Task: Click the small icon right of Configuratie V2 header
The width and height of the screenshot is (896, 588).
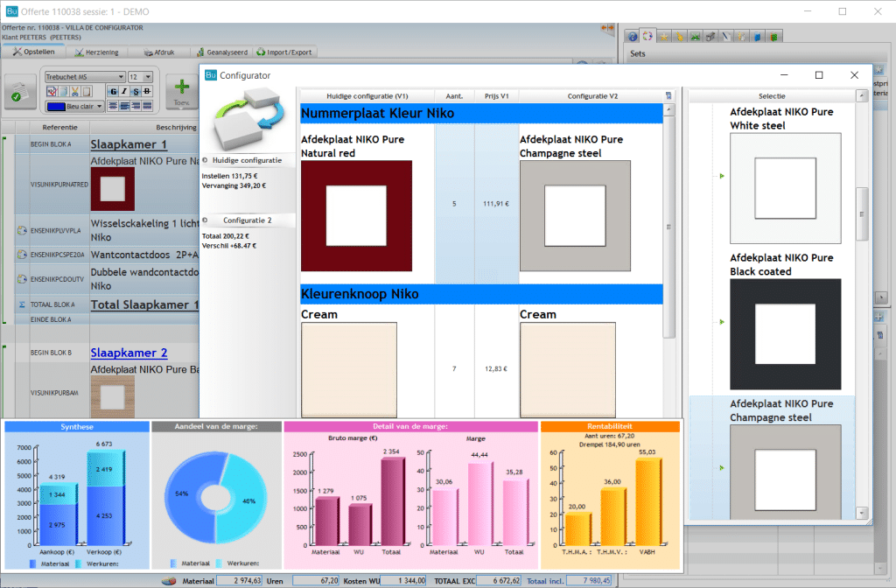Action: point(669,96)
